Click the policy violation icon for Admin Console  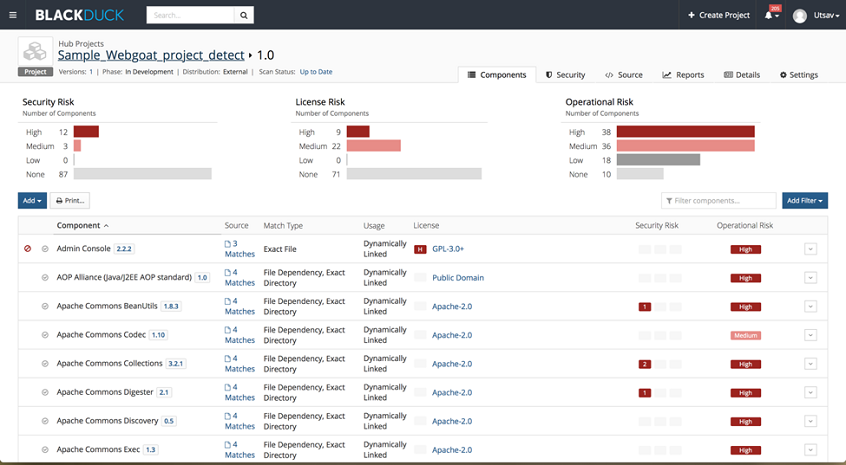pyautogui.click(x=28, y=249)
